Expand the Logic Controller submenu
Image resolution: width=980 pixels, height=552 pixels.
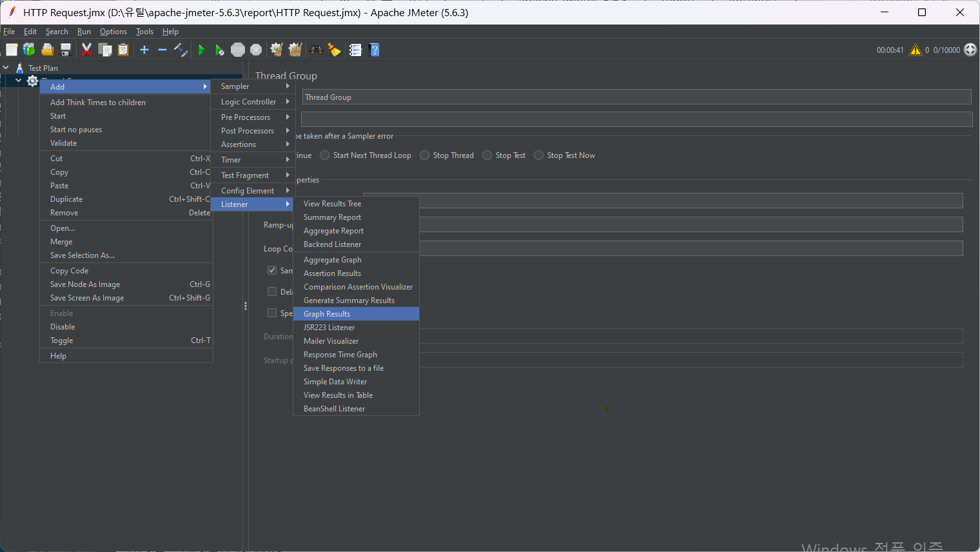click(253, 102)
